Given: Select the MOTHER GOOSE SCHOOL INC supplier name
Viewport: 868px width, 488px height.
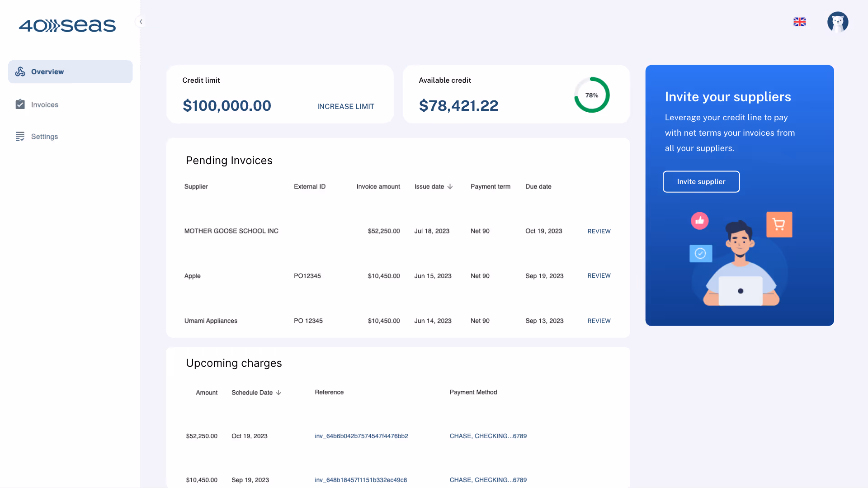Looking at the screenshot, I should point(231,231).
